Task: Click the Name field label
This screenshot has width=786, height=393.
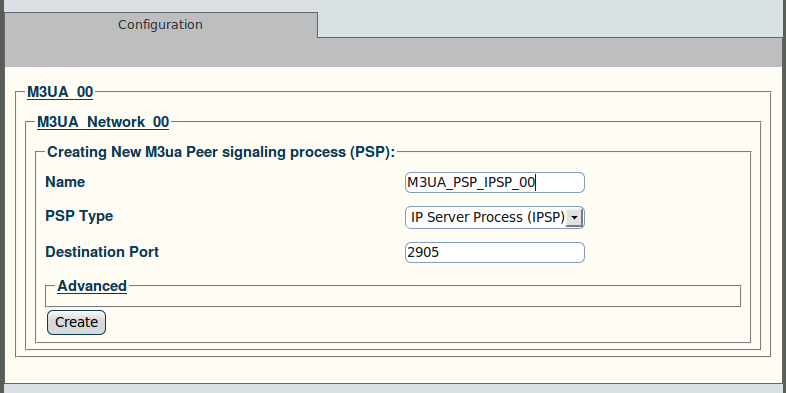Action: [65, 182]
